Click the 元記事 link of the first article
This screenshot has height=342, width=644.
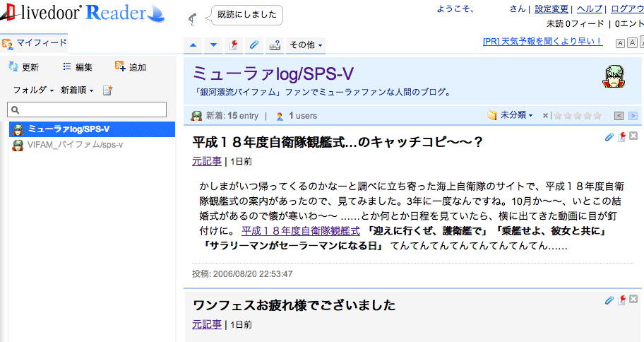(x=207, y=161)
